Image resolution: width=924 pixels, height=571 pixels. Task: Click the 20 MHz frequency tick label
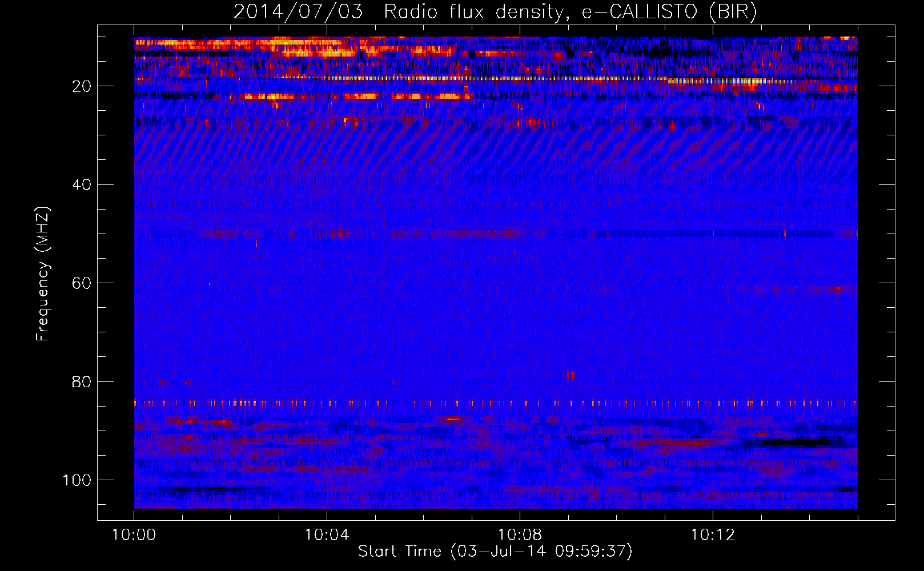tap(82, 86)
